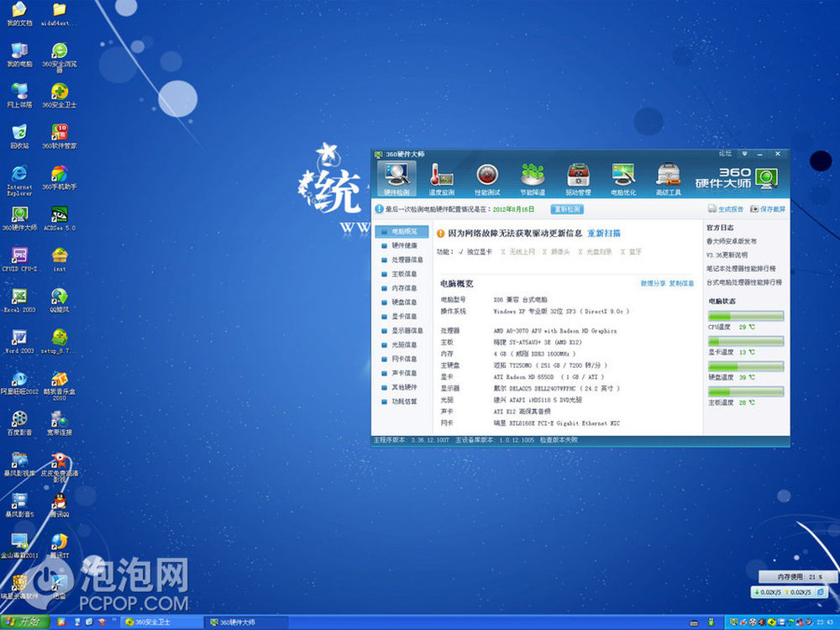This screenshot has height=630, width=840.
Task: Open 节能降温 energy saving section
Action: pyautogui.click(x=533, y=179)
